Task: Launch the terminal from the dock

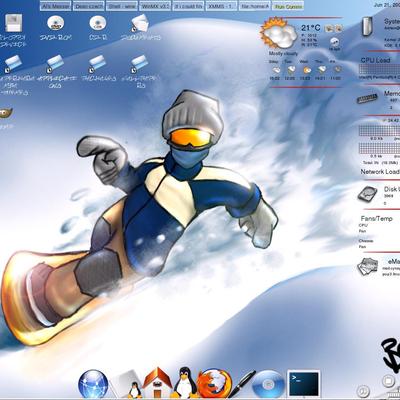Action: pyautogui.click(x=303, y=383)
